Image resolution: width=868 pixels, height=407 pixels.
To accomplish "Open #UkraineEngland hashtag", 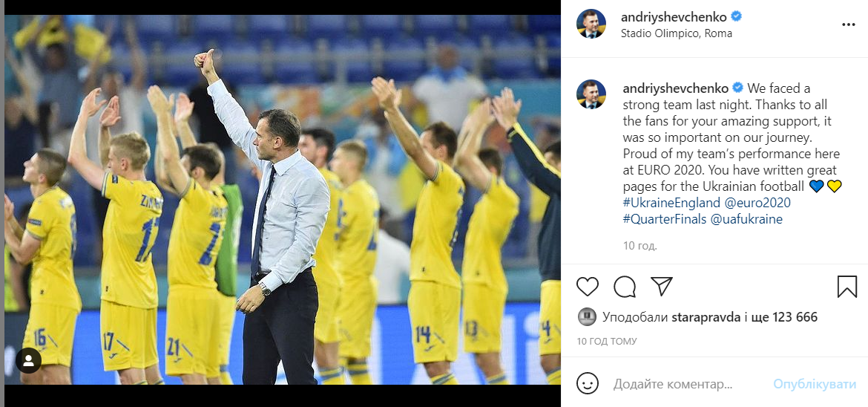I will (671, 203).
